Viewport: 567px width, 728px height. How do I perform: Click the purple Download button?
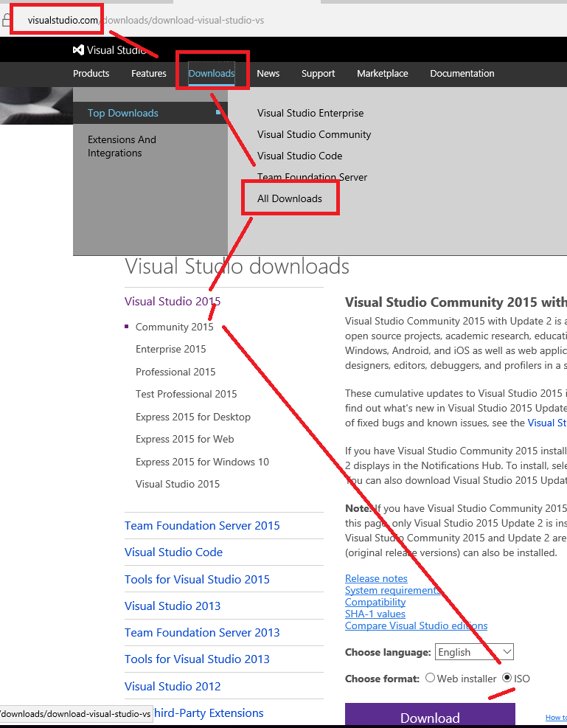[430, 715]
